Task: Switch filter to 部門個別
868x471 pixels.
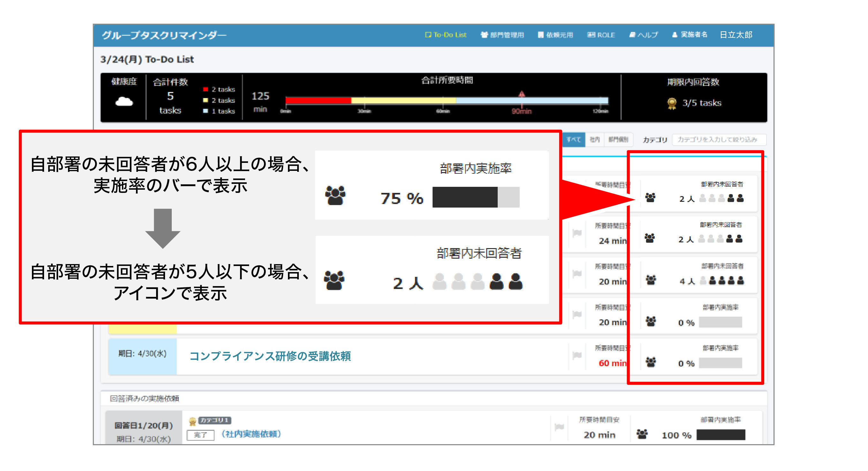Action: 618,140
